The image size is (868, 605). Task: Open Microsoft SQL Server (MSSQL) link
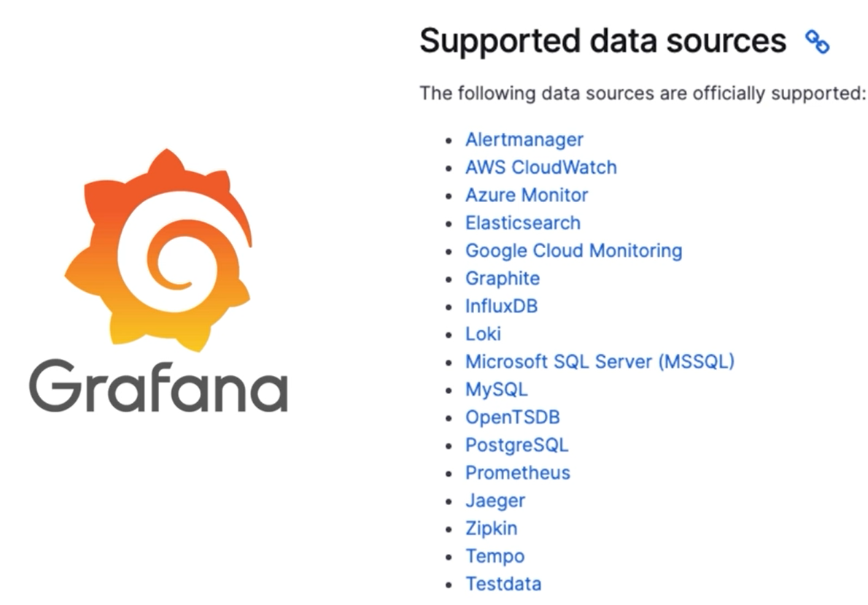point(600,361)
